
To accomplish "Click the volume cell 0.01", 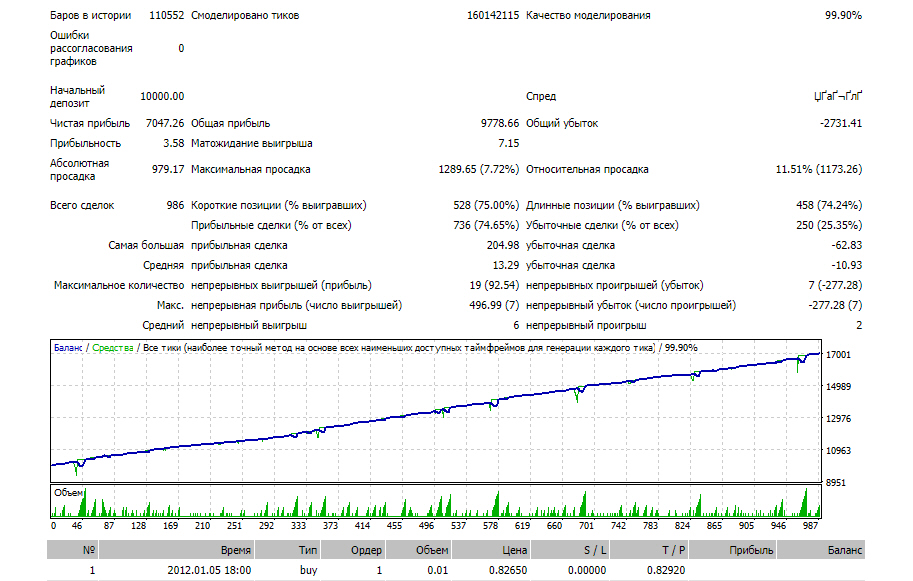I will click(438, 571).
